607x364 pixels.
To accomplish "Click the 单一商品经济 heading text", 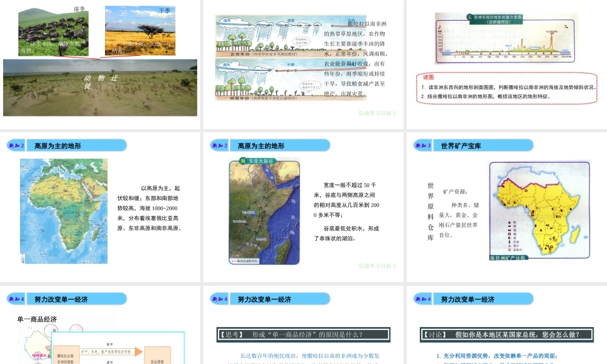I will tap(38, 320).
